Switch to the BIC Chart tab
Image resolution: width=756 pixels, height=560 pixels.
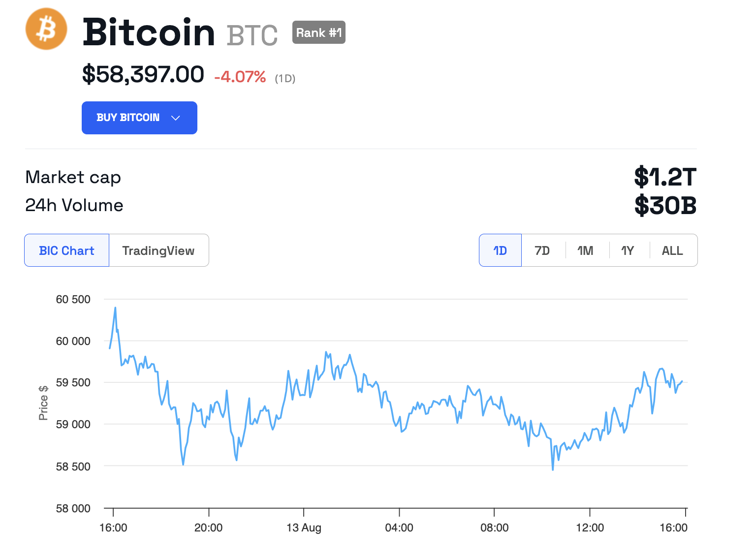[66, 250]
